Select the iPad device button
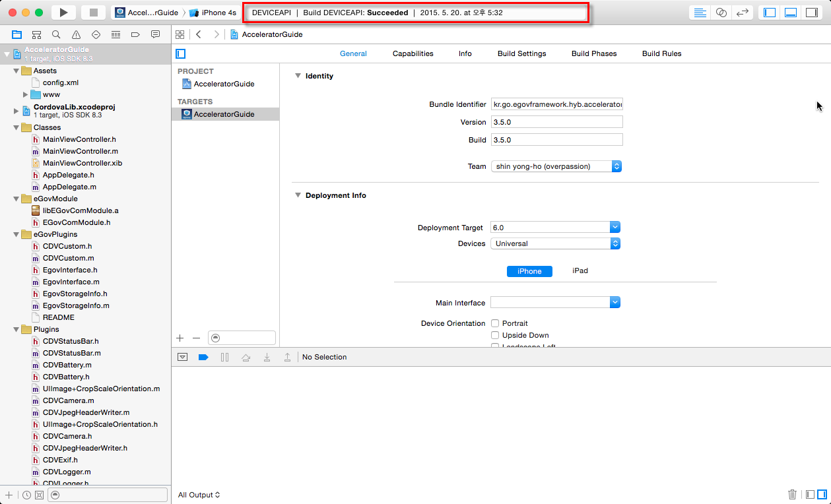The width and height of the screenshot is (831, 504). tap(580, 271)
